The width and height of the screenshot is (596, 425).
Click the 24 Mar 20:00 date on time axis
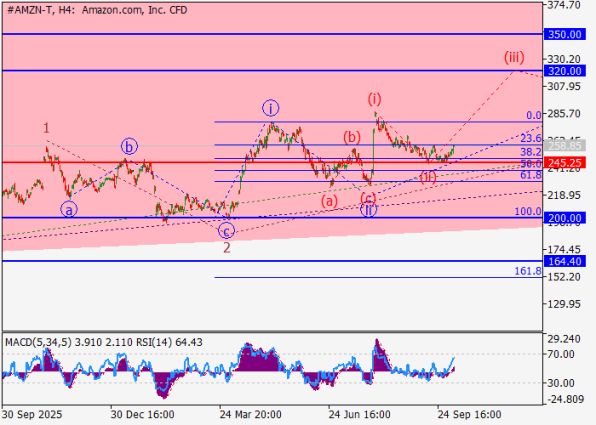[250, 414]
